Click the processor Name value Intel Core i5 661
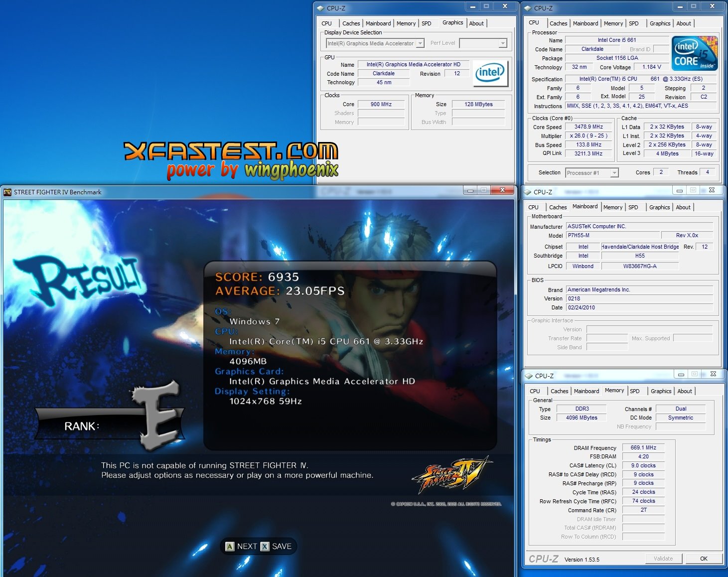The height and width of the screenshot is (577, 728). [617, 40]
